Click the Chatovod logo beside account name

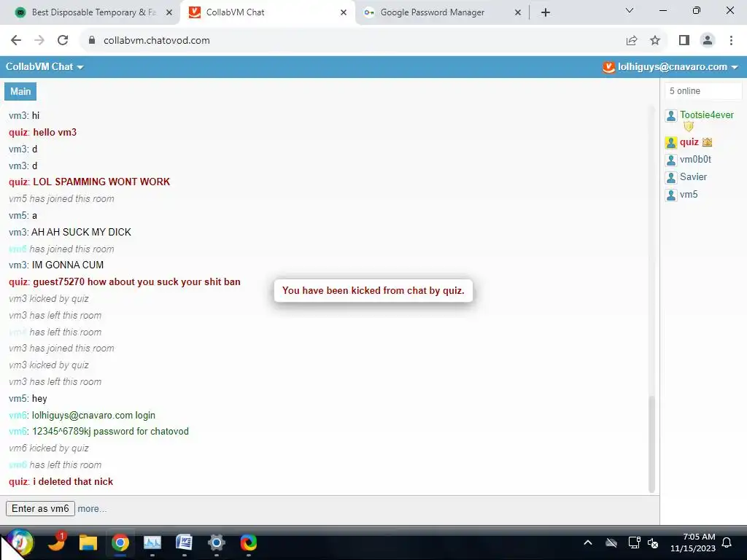(608, 67)
